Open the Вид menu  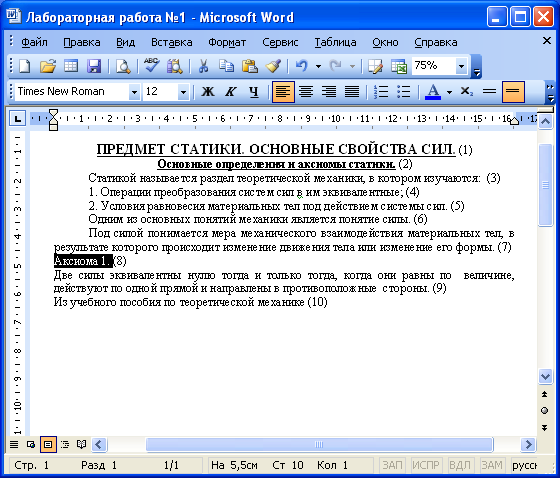point(126,42)
